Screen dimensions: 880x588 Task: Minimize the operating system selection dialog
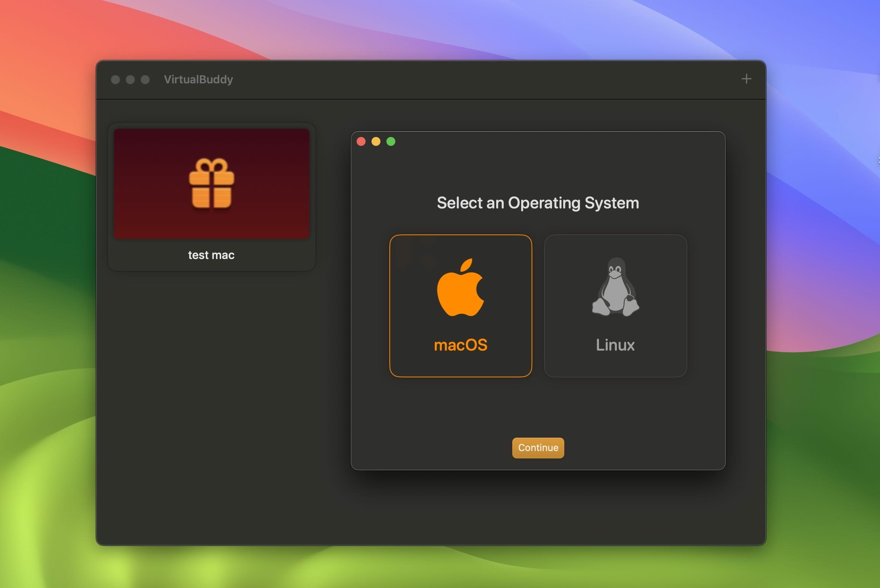376,141
